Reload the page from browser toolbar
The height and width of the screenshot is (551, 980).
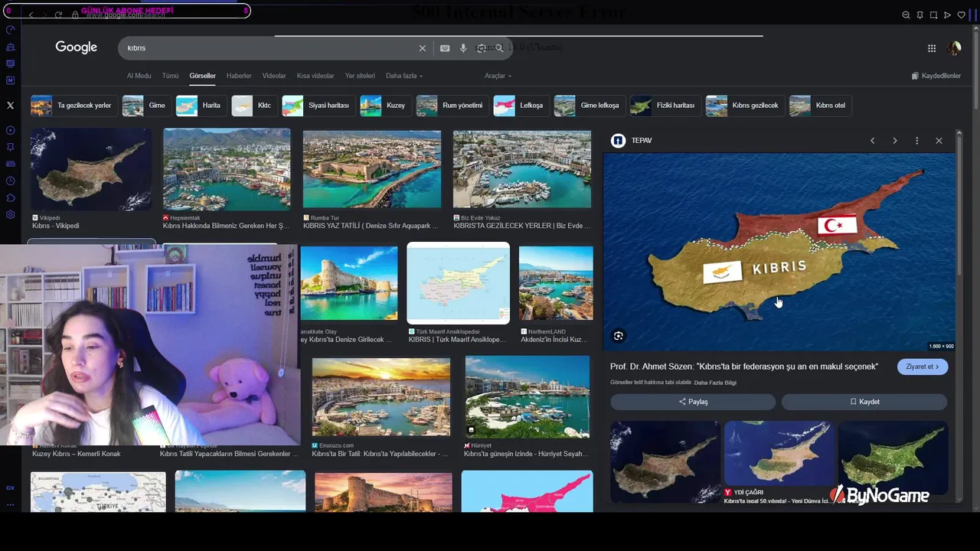(x=58, y=15)
